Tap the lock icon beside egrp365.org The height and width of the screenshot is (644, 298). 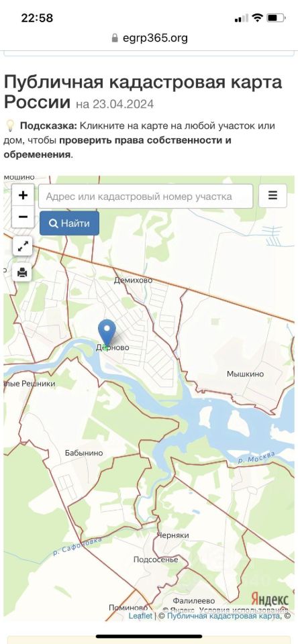click(x=115, y=38)
